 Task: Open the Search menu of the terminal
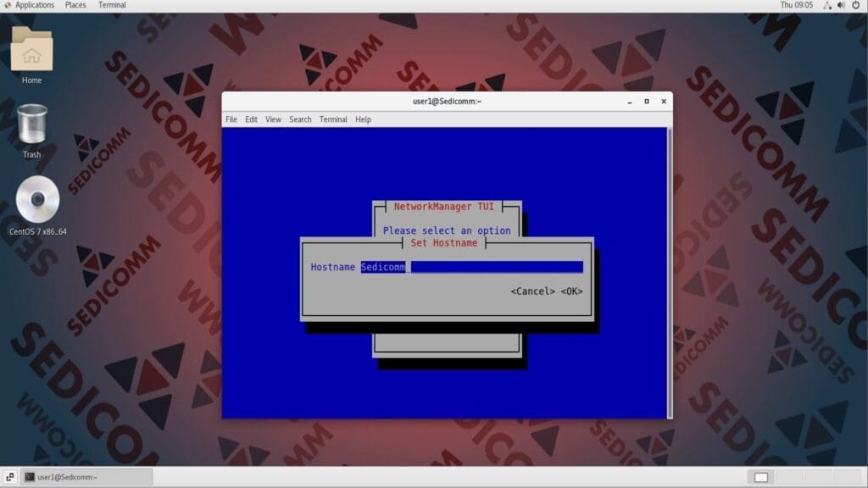click(x=300, y=119)
